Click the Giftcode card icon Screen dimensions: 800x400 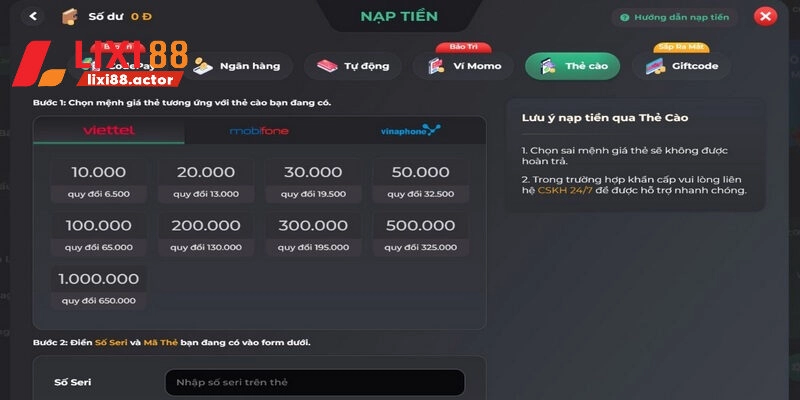(x=656, y=67)
